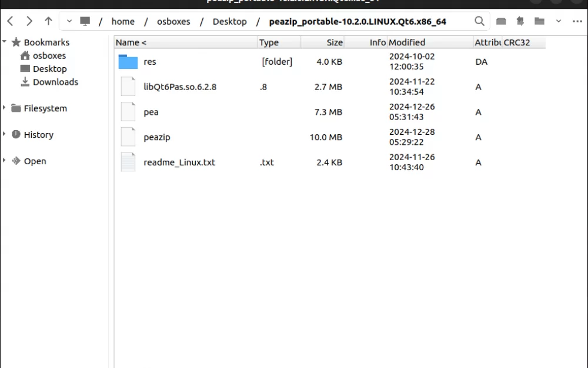The image size is (588, 368).
Task: Click the 7.3 MB size cell
Action: click(x=328, y=112)
